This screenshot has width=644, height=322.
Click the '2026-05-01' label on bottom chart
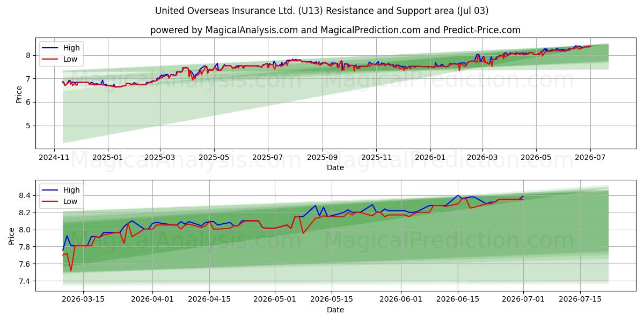(275, 300)
